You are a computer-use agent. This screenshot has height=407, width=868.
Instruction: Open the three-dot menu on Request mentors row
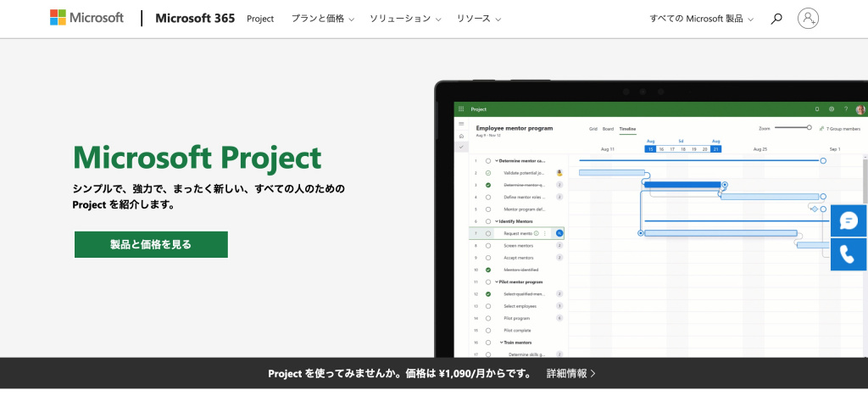coord(545,233)
